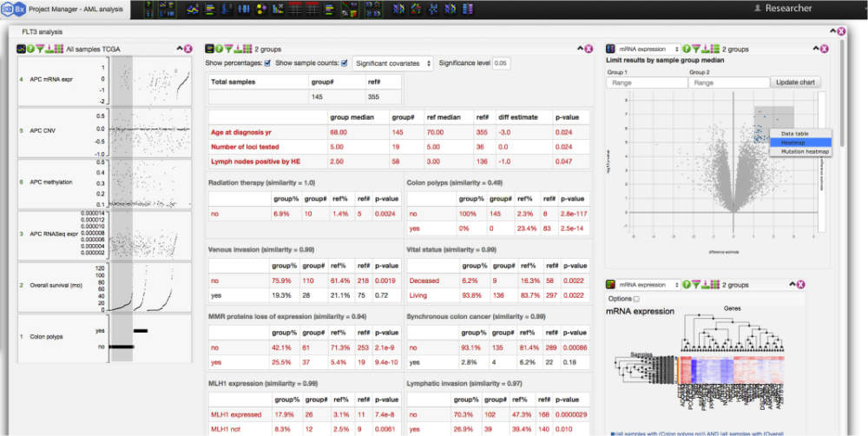Enable the heatmap Options checkbox
The height and width of the screenshot is (436, 868).
(x=638, y=299)
